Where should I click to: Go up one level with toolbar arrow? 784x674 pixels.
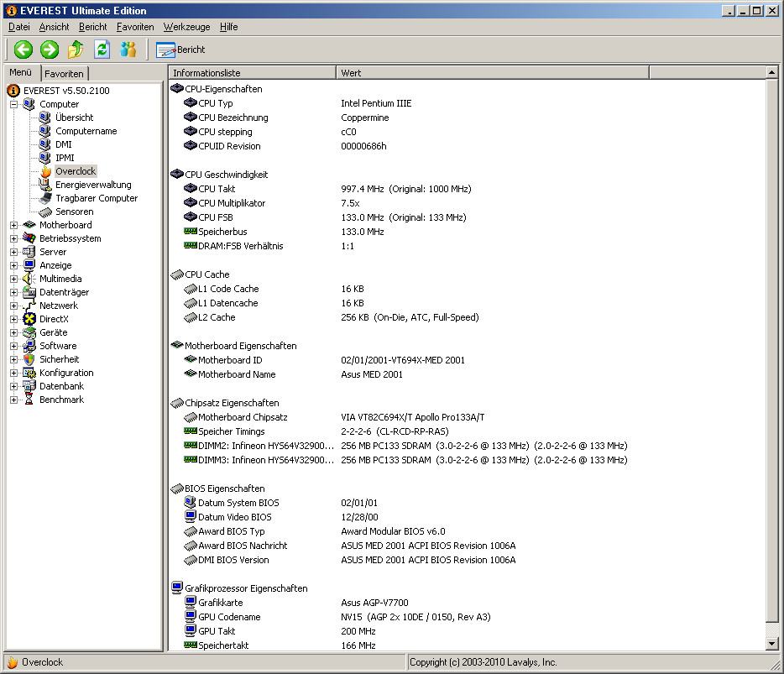tap(76, 50)
